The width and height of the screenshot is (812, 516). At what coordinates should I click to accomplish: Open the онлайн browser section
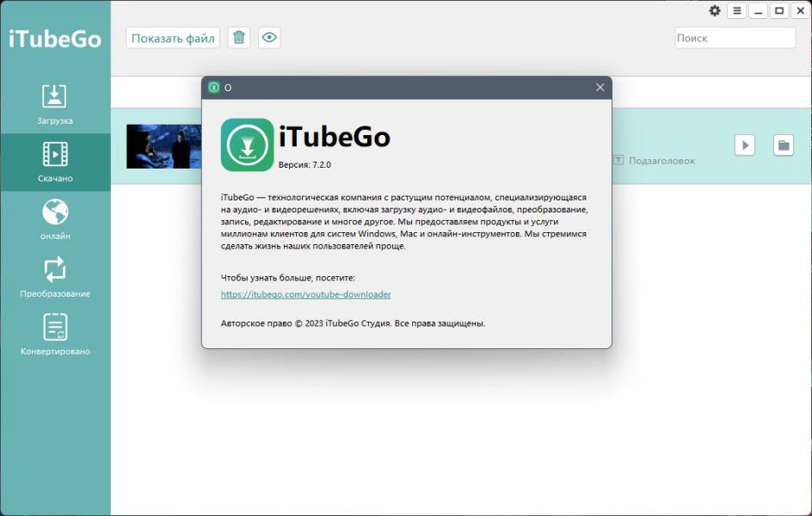[x=55, y=219]
